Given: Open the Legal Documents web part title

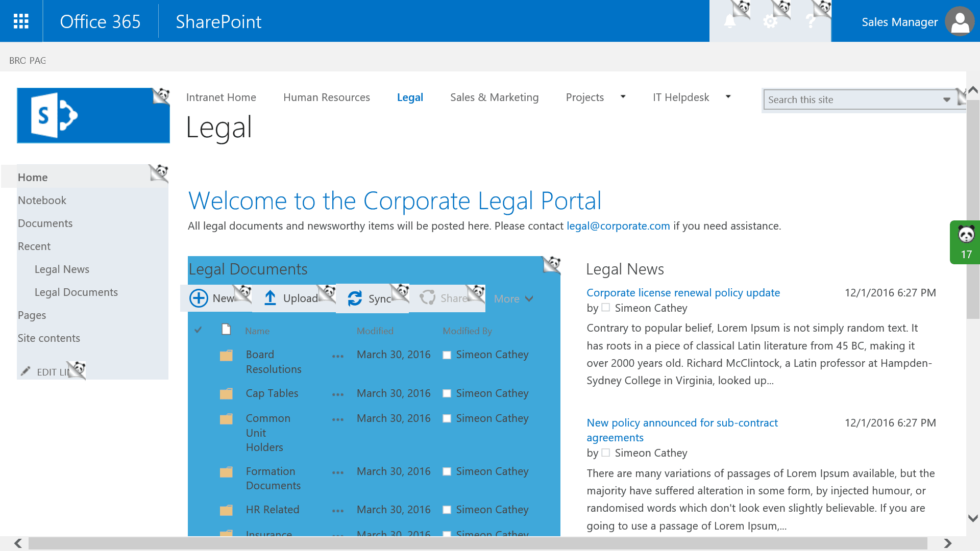Looking at the screenshot, I should pos(248,269).
